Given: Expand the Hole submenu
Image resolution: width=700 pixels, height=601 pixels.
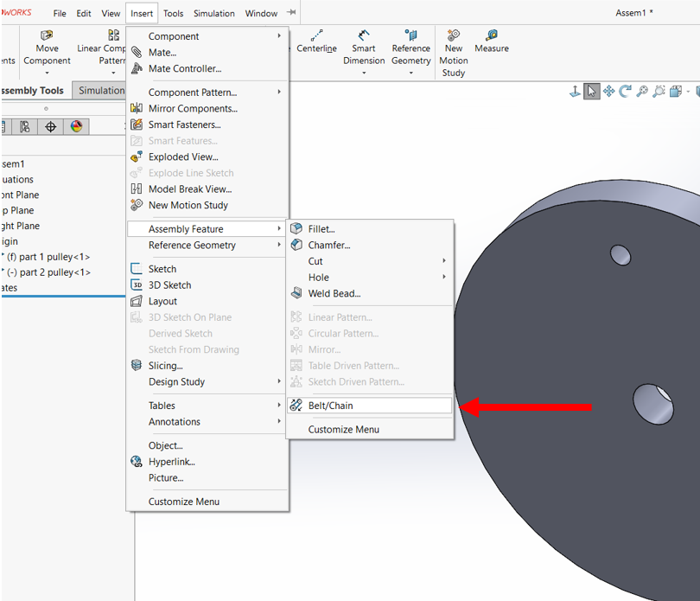Looking at the screenshot, I should click(x=444, y=278).
